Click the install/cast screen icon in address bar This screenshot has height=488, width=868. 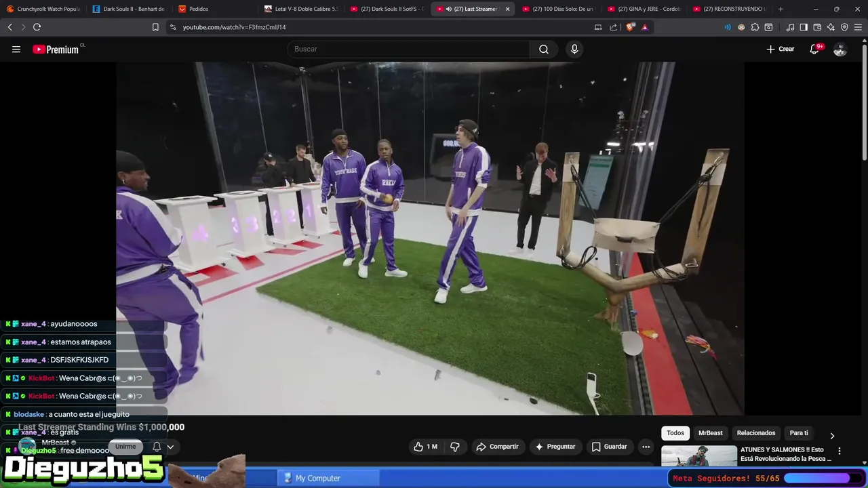[598, 27]
